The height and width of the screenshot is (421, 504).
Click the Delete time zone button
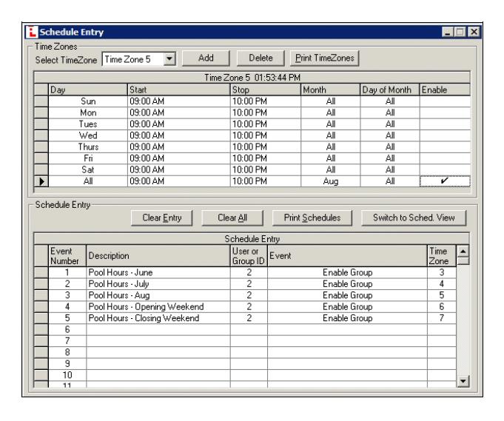click(261, 58)
